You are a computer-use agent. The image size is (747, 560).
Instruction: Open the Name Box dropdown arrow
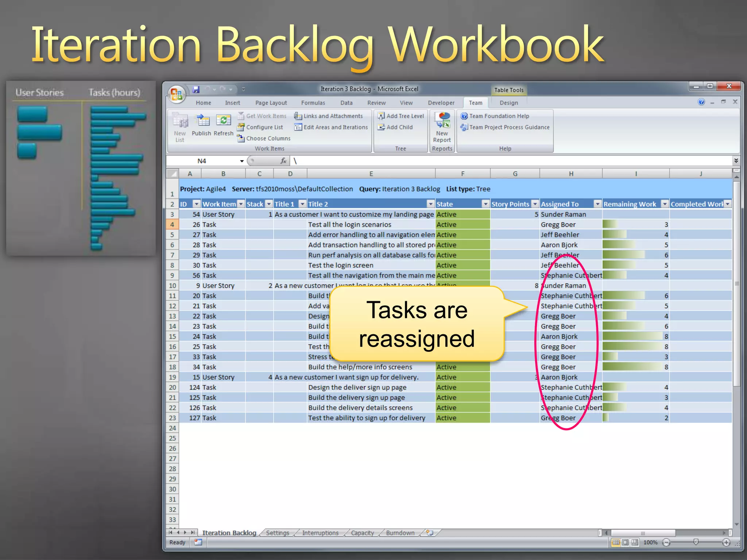pyautogui.click(x=241, y=161)
